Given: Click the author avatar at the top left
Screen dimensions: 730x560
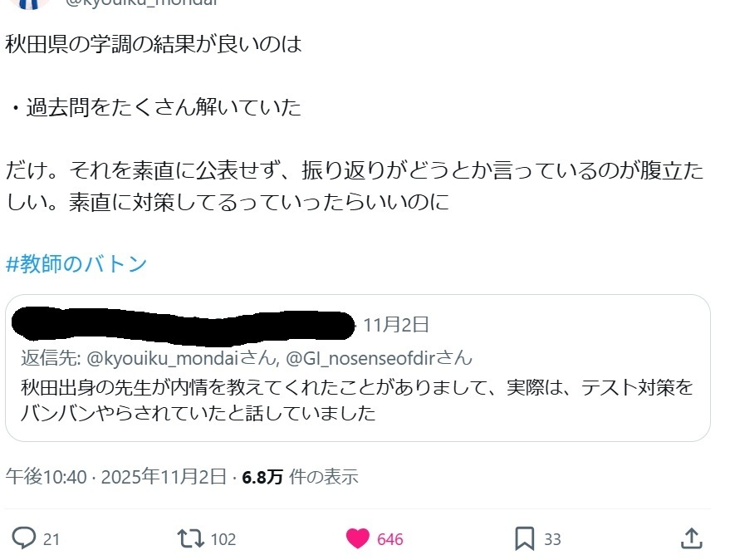Looking at the screenshot, I should click(x=29, y=4).
